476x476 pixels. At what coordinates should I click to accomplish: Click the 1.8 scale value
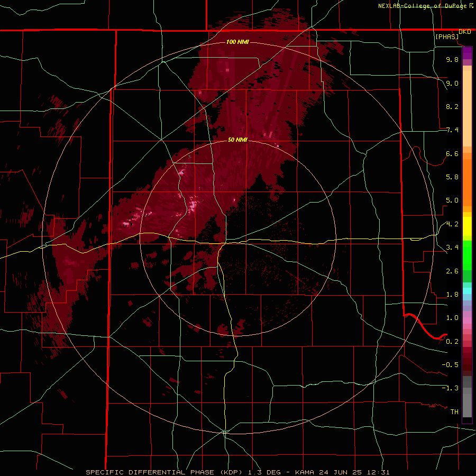pos(452,295)
